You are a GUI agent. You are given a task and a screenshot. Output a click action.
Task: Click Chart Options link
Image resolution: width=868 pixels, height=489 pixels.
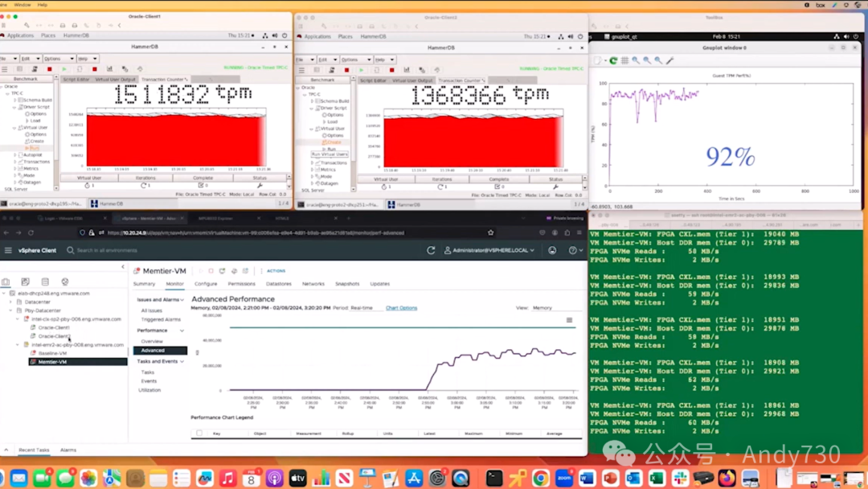[x=401, y=308]
